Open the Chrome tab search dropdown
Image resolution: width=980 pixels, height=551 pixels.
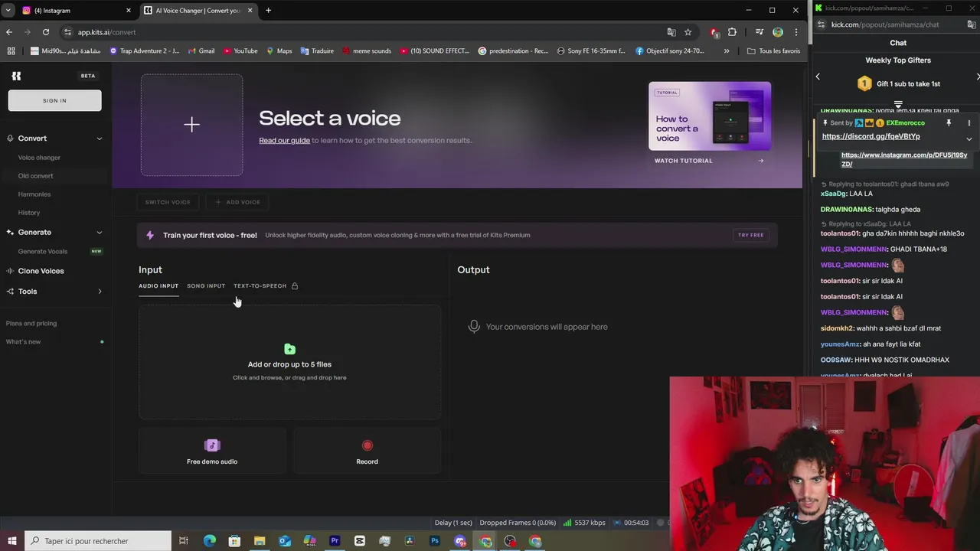(8, 11)
